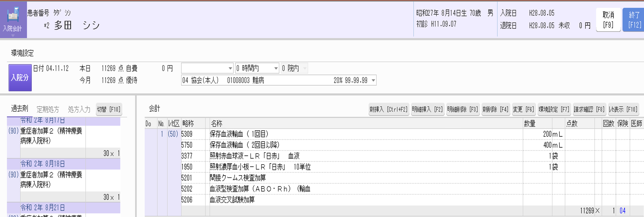644x217 pixels.
Task: Click the 変更 [F6] toolbar button
Action: [x=523, y=110]
